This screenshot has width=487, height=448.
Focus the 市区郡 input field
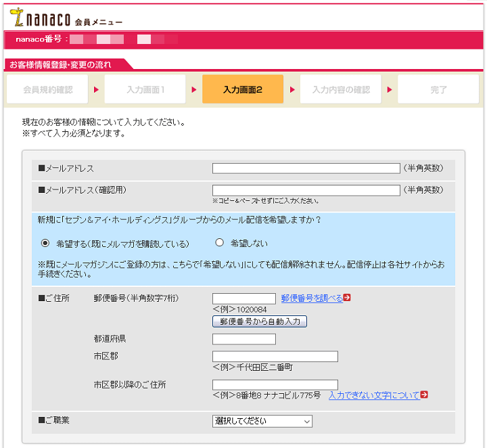(x=275, y=357)
